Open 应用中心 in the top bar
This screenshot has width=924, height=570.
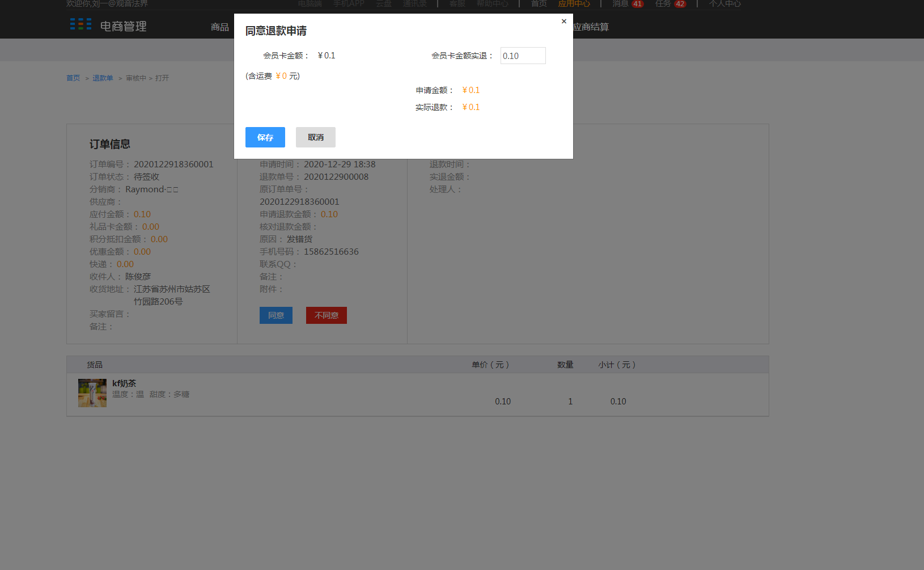pos(574,3)
